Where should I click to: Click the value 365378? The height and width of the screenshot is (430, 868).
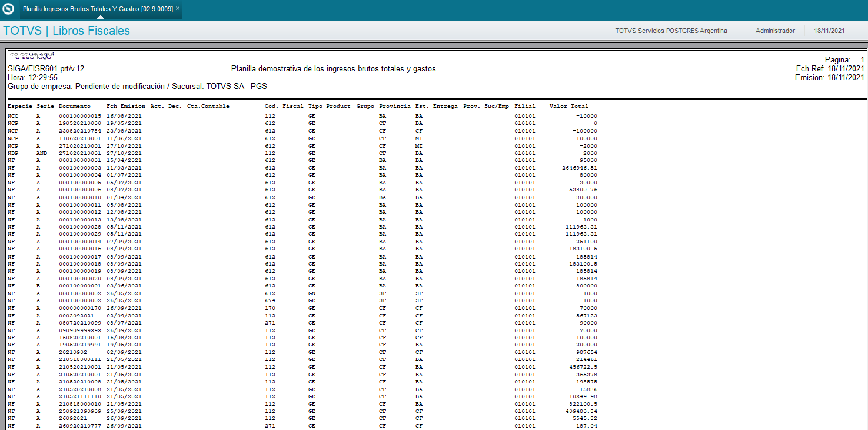[587, 375]
